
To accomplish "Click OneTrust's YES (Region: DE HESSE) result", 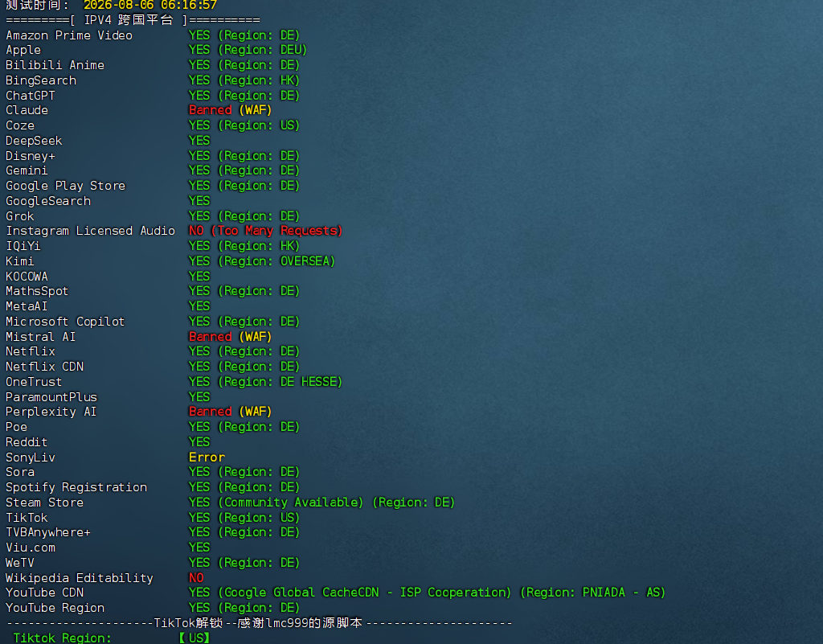I will click(x=265, y=382).
